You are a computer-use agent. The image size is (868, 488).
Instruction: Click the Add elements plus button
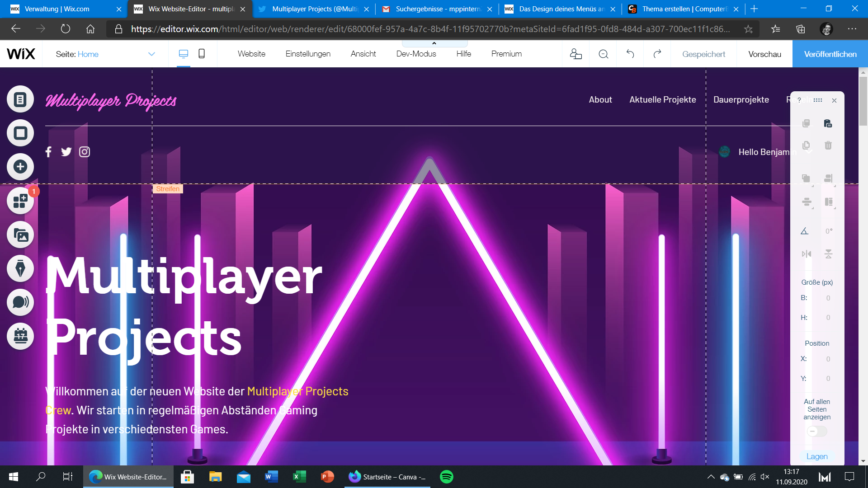[x=20, y=167]
